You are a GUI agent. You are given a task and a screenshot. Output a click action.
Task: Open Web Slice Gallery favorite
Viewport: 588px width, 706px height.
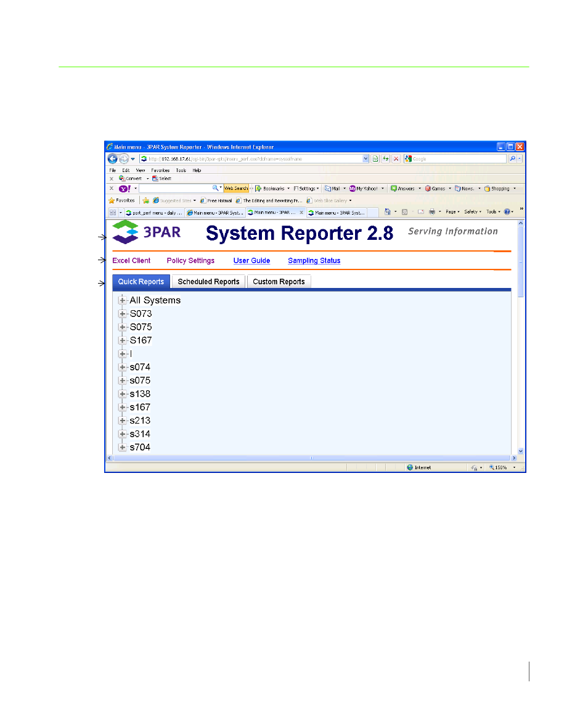(x=329, y=200)
